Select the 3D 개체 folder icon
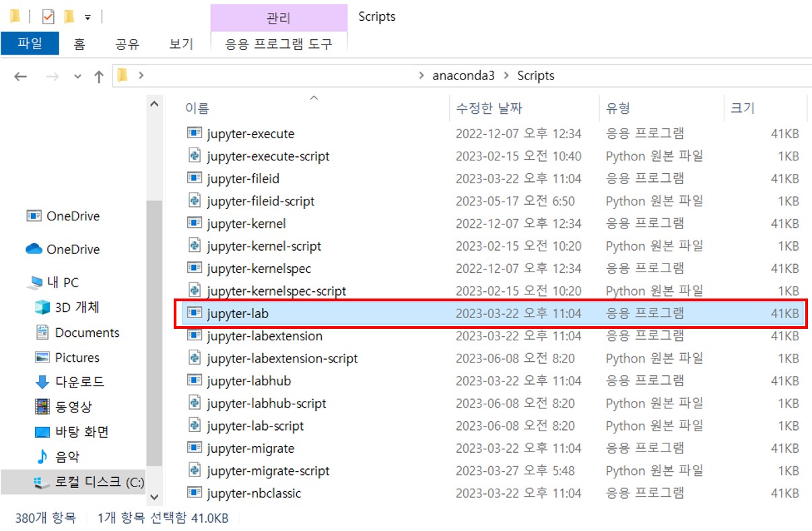This screenshot has height=531, width=812. pos(42,308)
